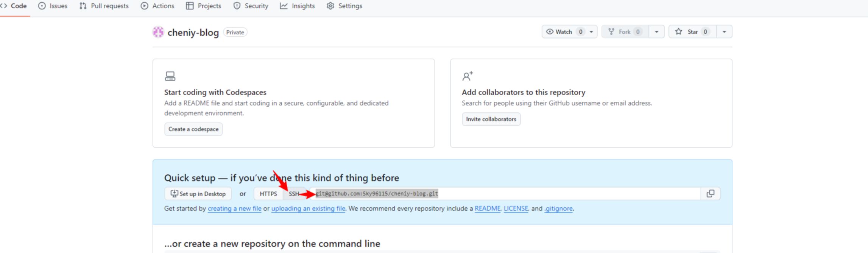This screenshot has height=253, width=868.
Task: Open the Pull requests tab
Action: pos(104,6)
